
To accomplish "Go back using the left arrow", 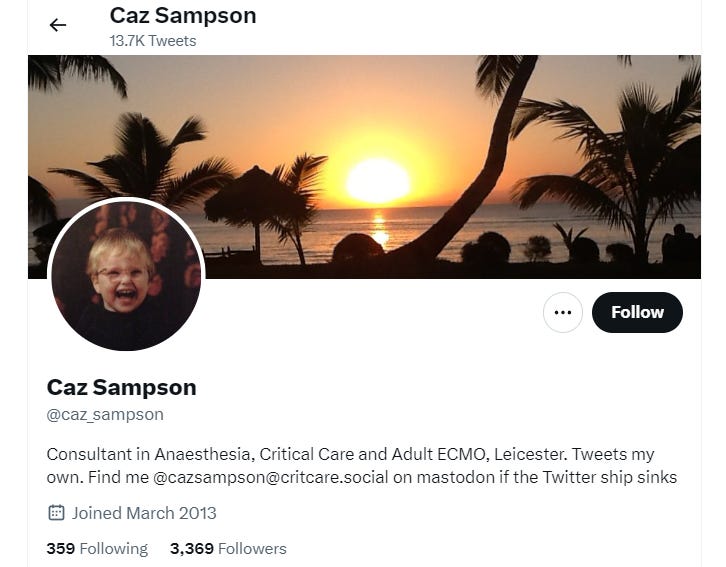I will [x=58, y=25].
